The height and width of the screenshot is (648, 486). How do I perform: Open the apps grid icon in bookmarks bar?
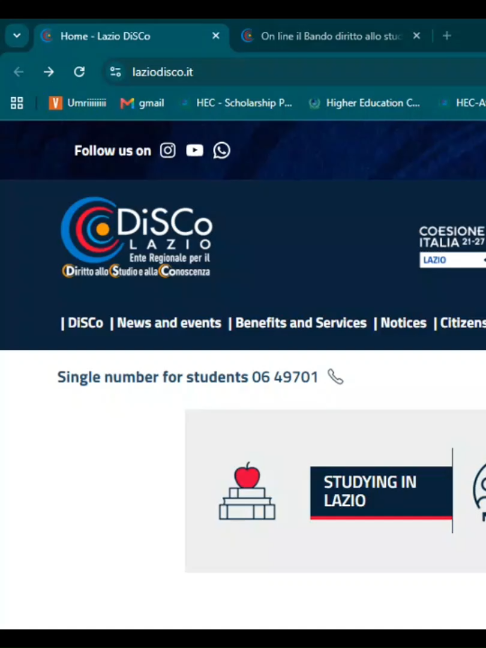click(x=17, y=103)
